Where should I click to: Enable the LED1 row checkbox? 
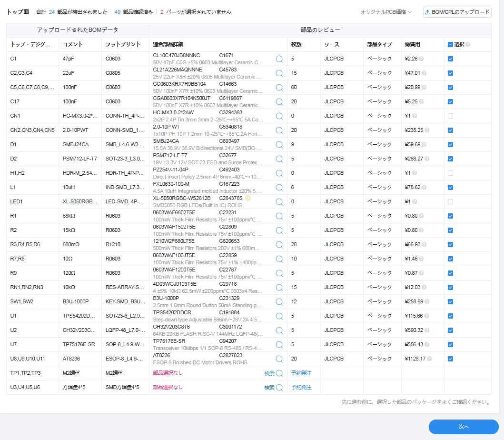(x=450, y=202)
